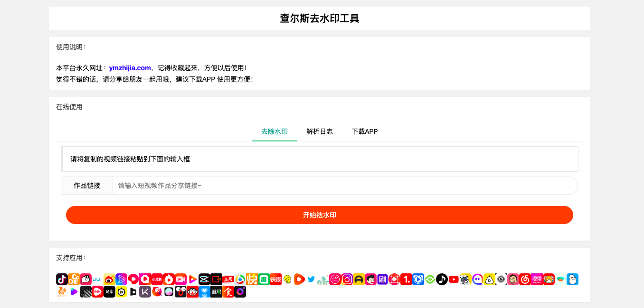Click the Xiaohongshu supported app icon

156,280
